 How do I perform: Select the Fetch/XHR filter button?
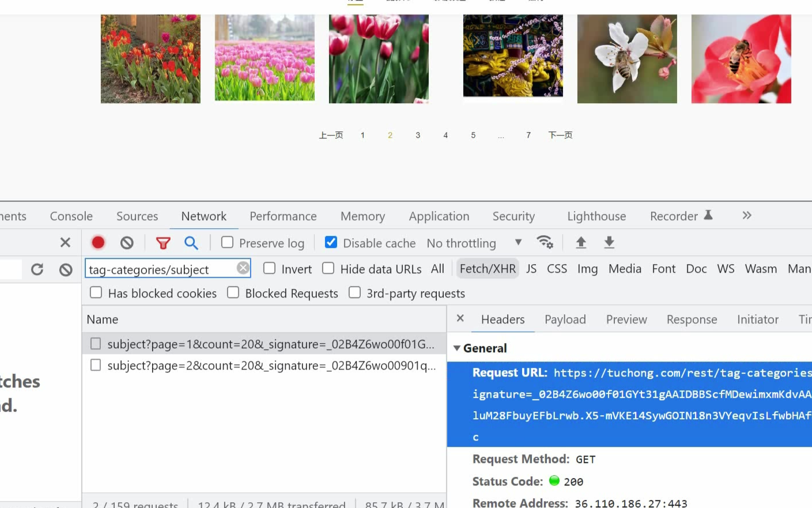tap(488, 269)
